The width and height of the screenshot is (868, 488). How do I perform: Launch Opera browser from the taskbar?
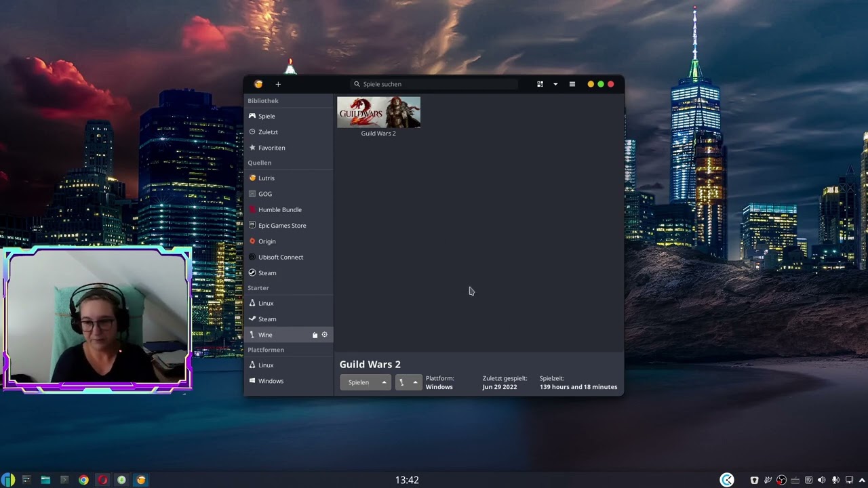[x=102, y=480]
